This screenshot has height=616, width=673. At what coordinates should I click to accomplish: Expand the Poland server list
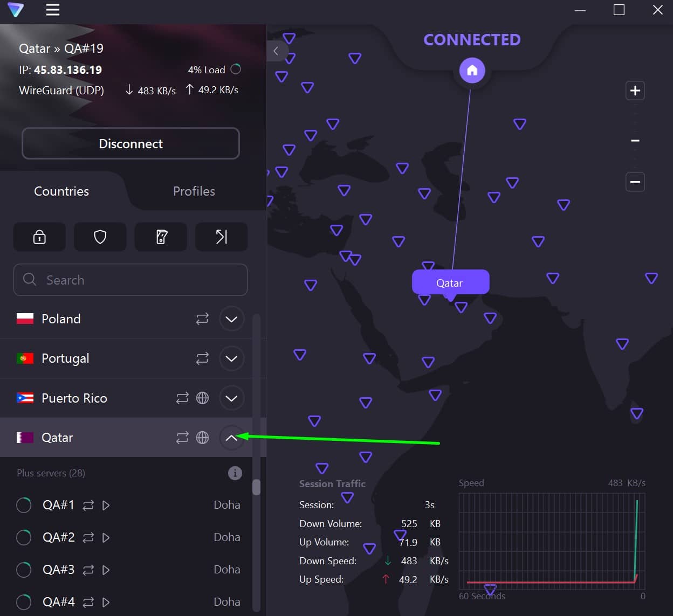pos(231,319)
